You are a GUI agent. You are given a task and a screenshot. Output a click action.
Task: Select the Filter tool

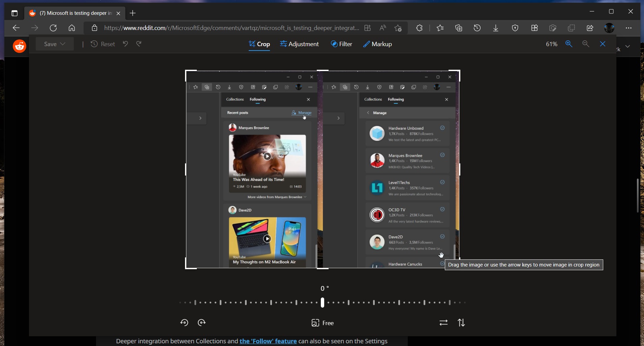click(341, 44)
